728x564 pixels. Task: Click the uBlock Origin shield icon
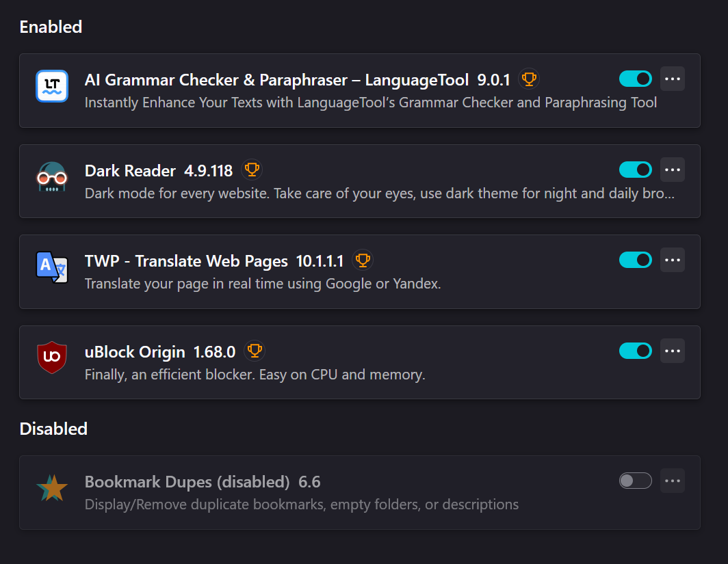pos(52,358)
